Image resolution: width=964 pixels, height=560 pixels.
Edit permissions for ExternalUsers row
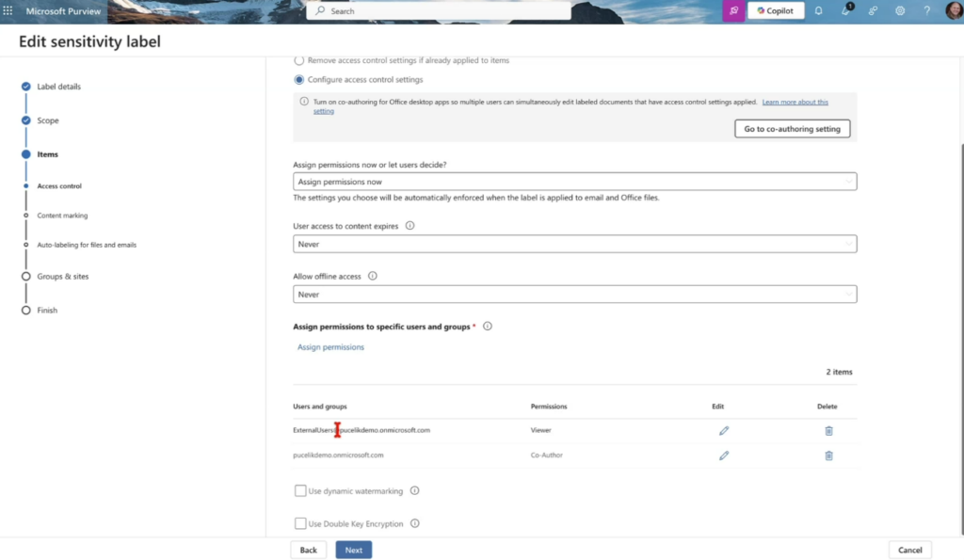(724, 431)
